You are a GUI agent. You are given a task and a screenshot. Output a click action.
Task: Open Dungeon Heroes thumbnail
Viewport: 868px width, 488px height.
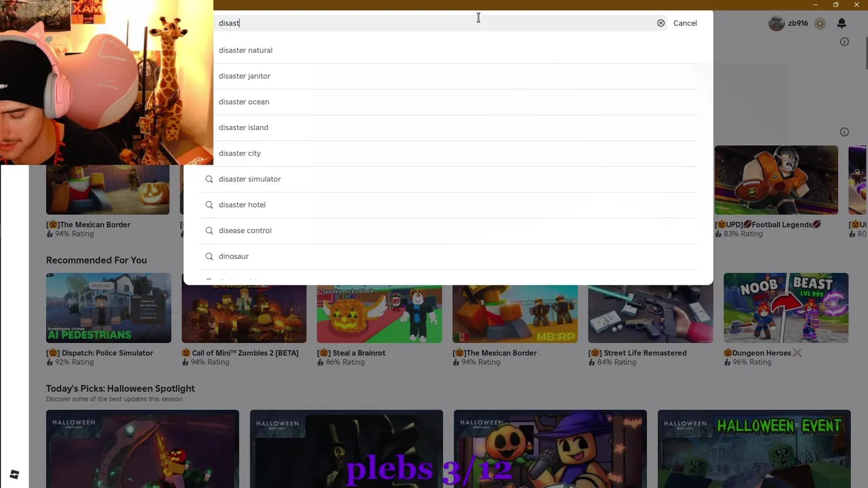[786, 308]
